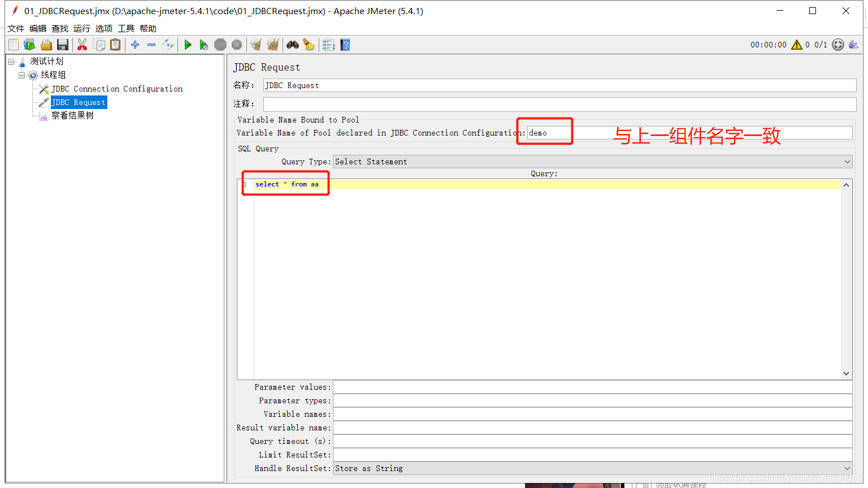The height and width of the screenshot is (488, 868).
Task: Open the Templates icon in toolbar
Action: (x=29, y=45)
